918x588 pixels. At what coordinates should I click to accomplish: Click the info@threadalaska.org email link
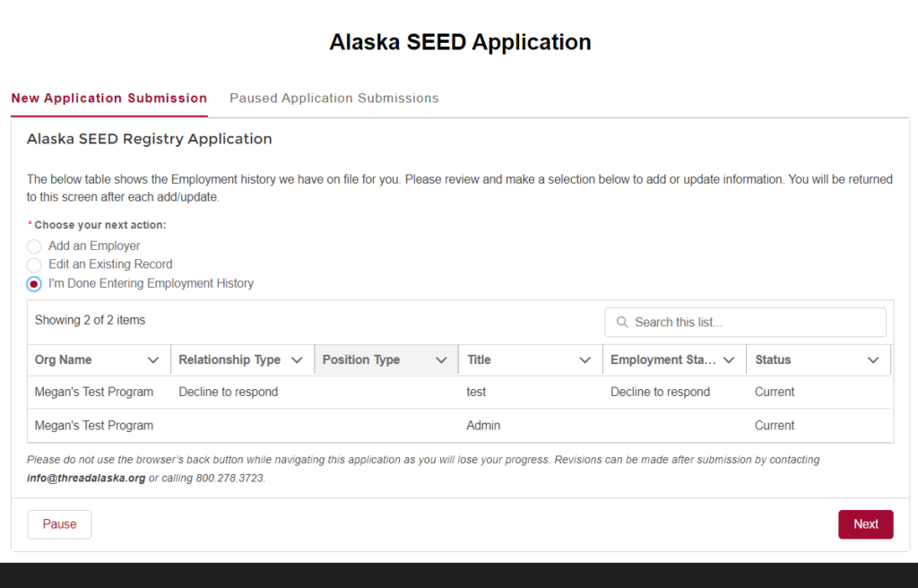pos(86,478)
